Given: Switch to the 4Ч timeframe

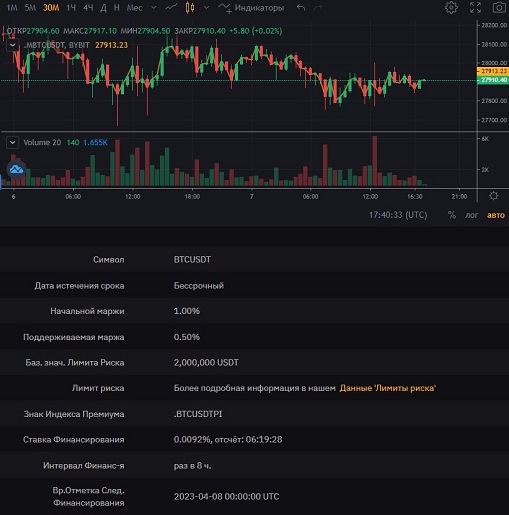Looking at the screenshot, I should (x=88, y=8).
